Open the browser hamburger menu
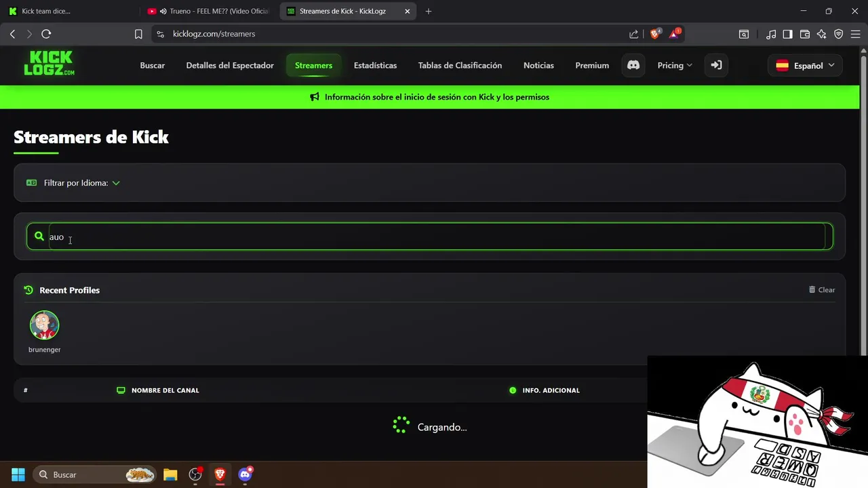This screenshot has height=488, width=868. pos(855,34)
